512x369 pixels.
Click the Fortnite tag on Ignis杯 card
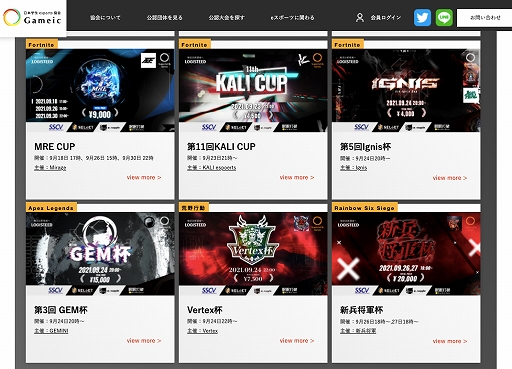click(x=348, y=45)
